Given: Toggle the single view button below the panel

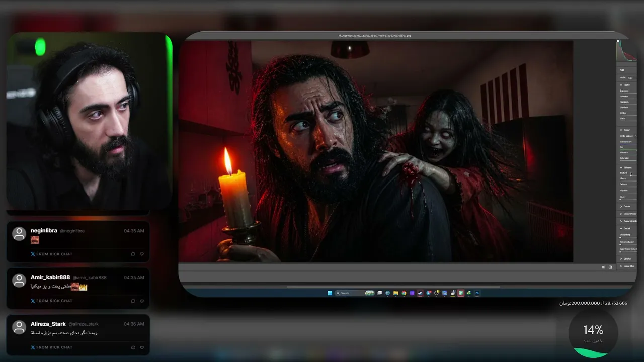Looking at the screenshot, I should [x=603, y=267].
